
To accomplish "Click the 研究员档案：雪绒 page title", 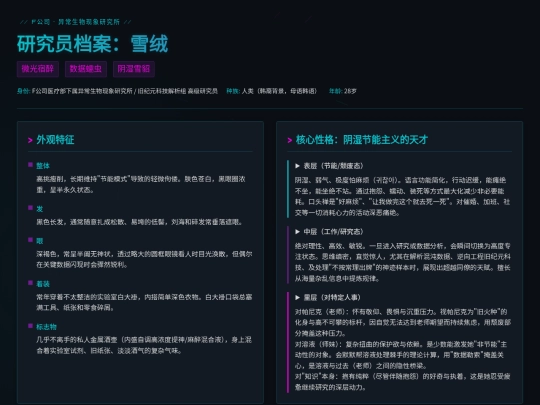I will pos(92,44).
